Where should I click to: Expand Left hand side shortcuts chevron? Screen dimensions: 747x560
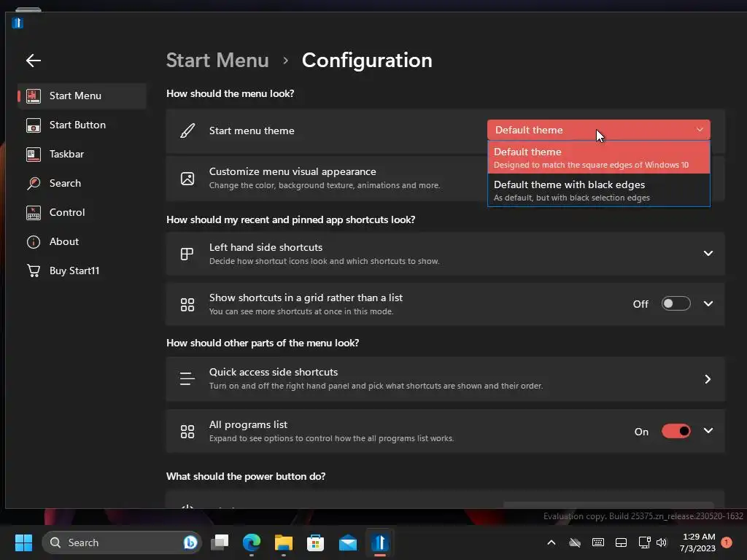[708, 253]
